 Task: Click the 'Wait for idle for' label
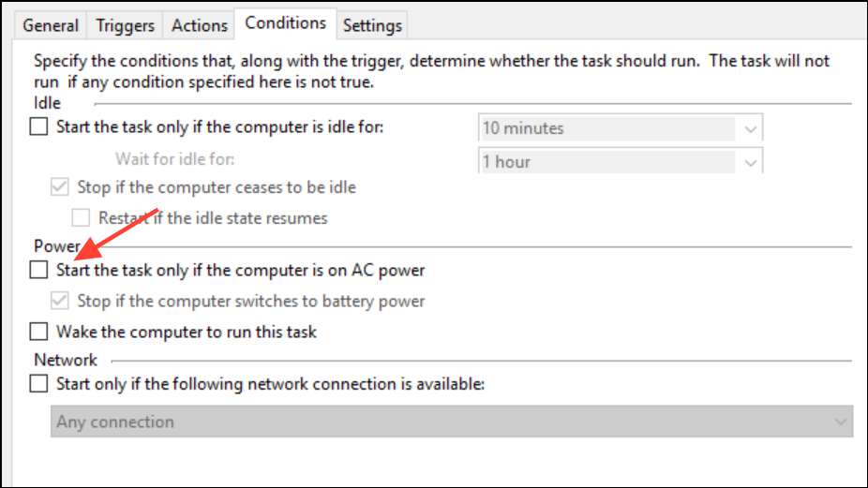click(174, 158)
